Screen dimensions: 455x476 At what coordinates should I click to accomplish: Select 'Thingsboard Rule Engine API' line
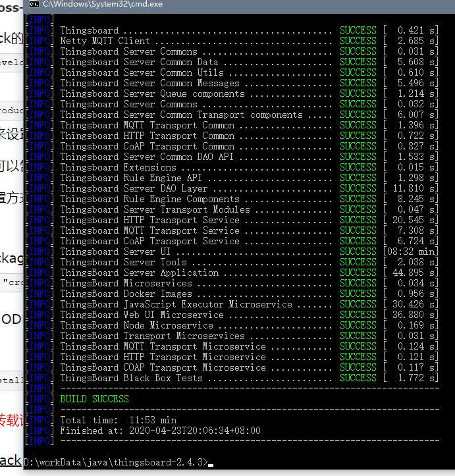[232, 178]
